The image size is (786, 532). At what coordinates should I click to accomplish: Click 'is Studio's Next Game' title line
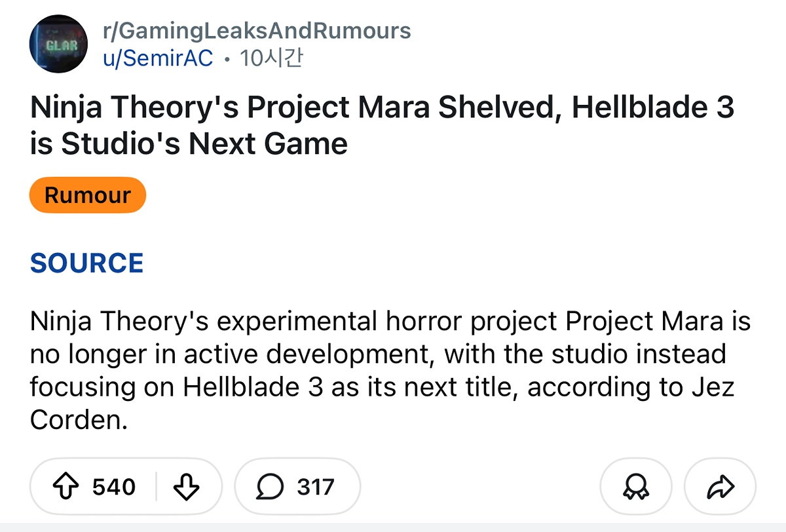(189, 144)
